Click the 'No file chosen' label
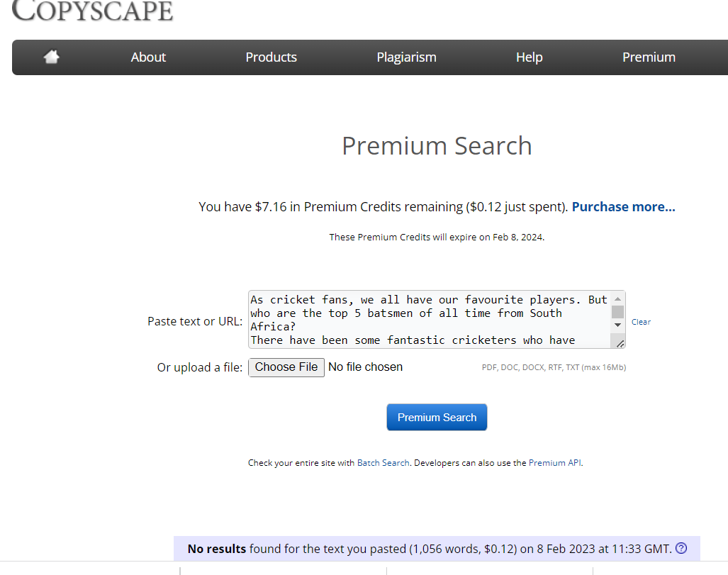 click(365, 367)
